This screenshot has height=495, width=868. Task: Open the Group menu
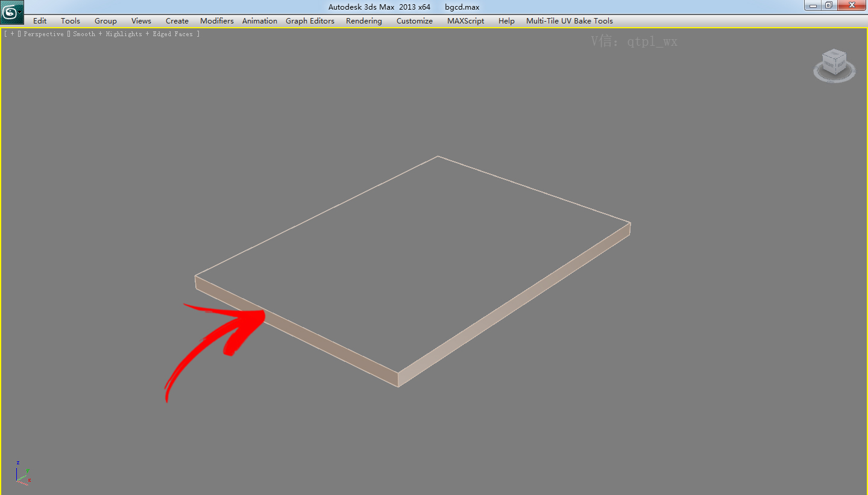coord(105,20)
